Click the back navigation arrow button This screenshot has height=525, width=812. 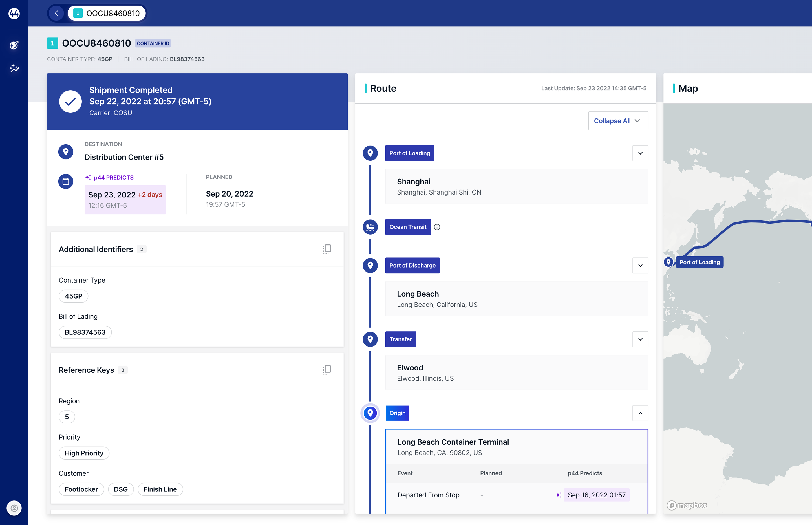pyautogui.click(x=58, y=13)
